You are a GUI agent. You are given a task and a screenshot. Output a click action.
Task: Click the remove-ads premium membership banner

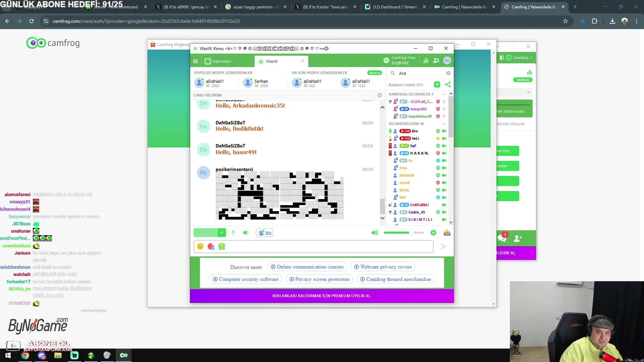point(322,296)
